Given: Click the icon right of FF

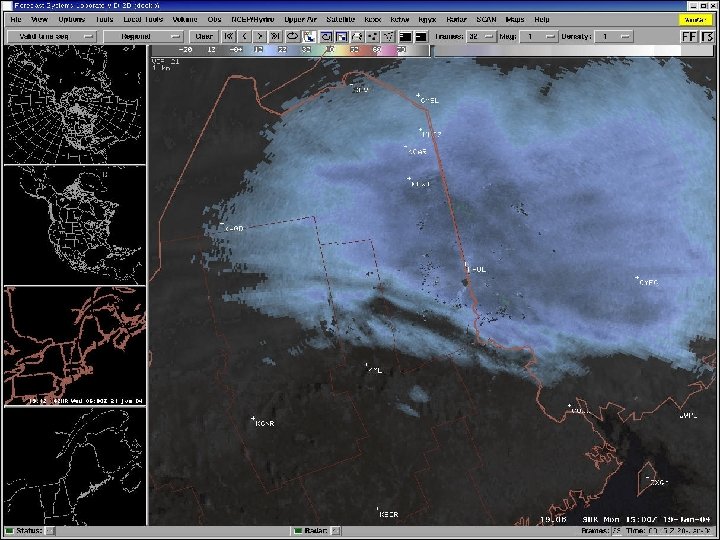Looking at the screenshot, I should click(x=707, y=36).
